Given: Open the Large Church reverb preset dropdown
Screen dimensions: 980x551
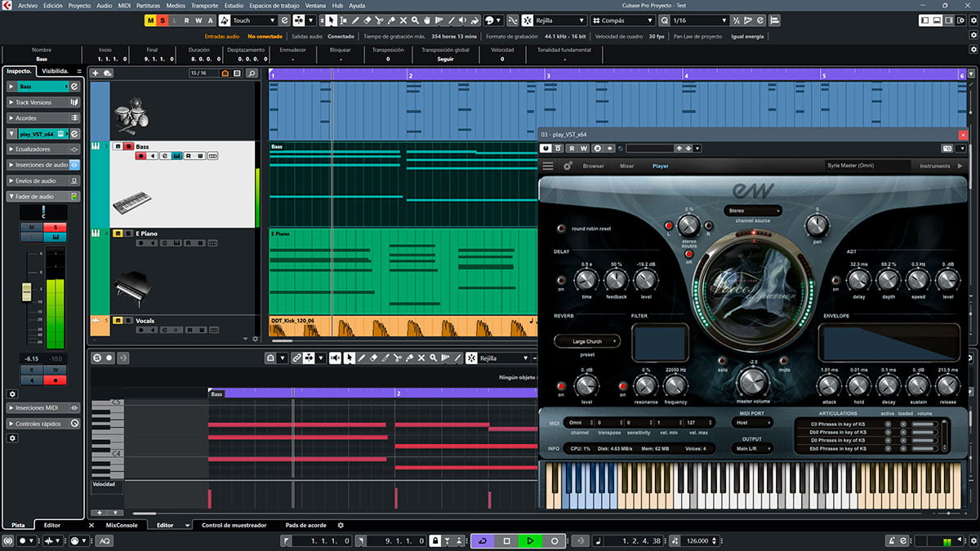Looking at the screenshot, I should (x=587, y=340).
